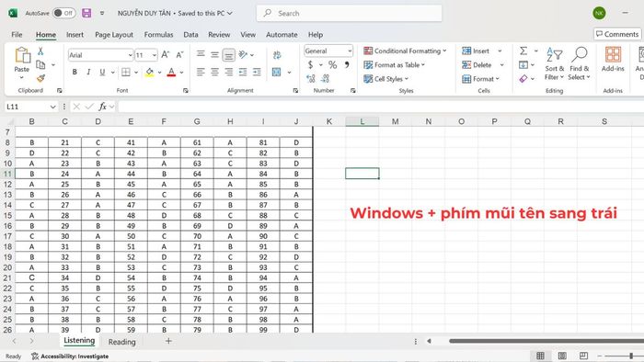The image size is (644, 362).
Task: Open the Add-ins button
Action: [x=613, y=59]
